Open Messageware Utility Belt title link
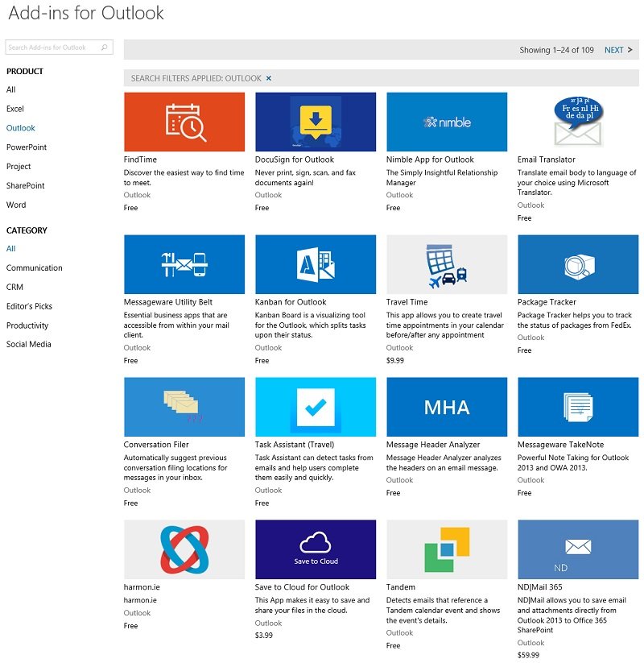The width and height of the screenshot is (644, 663). [168, 302]
